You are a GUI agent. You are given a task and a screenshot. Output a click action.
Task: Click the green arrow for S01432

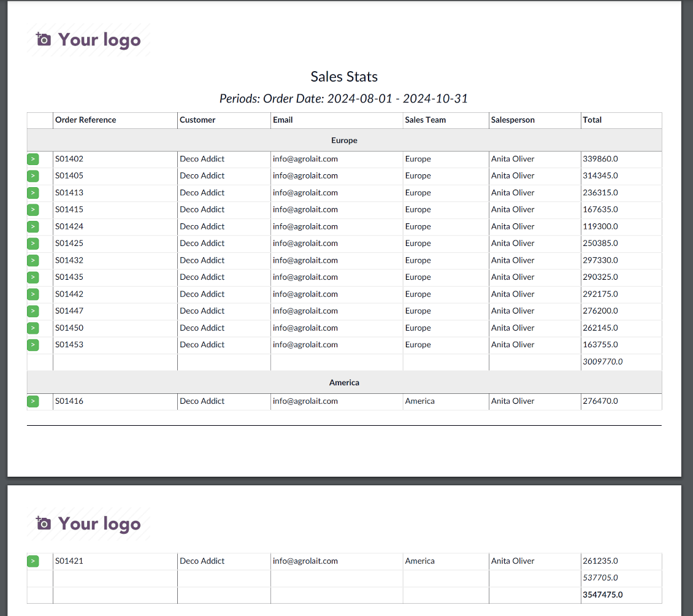tap(33, 260)
